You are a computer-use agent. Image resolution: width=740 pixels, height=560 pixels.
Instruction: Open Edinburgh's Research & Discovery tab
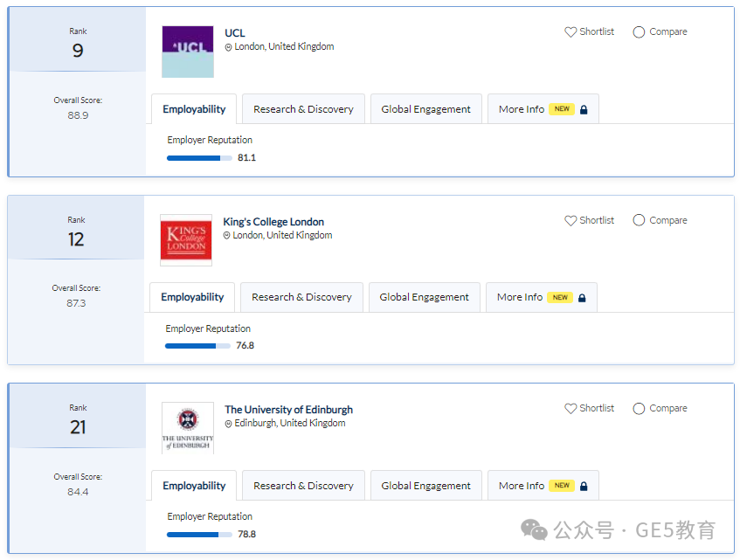click(x=303, y=486)
